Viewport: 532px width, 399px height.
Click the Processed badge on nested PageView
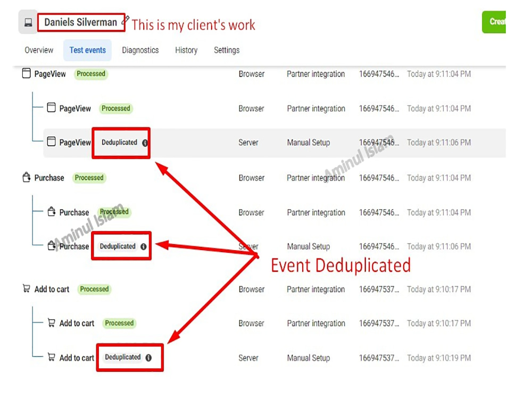tap(115, 108)
